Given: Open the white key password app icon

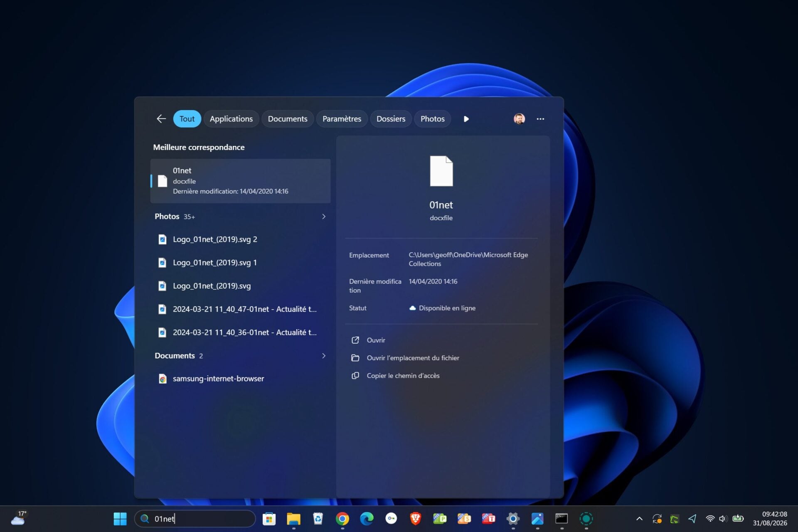Looking at the screenshot, I should point(391,519).
